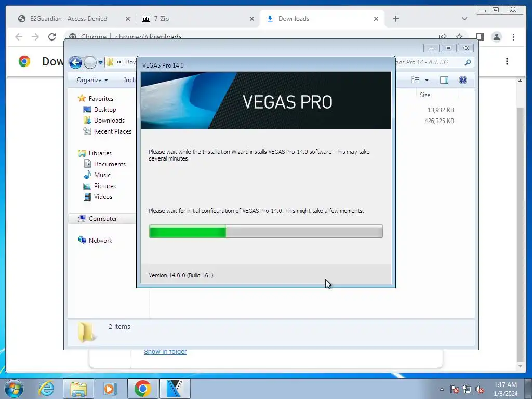This screenshot has width=532, height=399.
Task: Bookmark this page with the star icon
Action: pos(459,36)
